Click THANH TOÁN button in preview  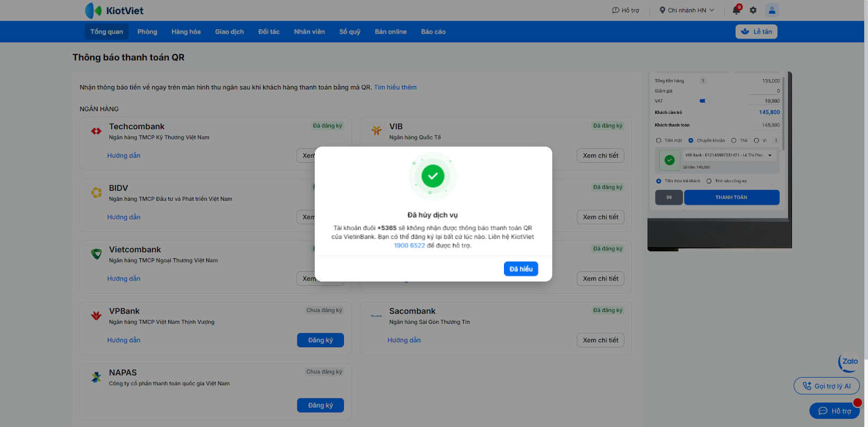731,197
